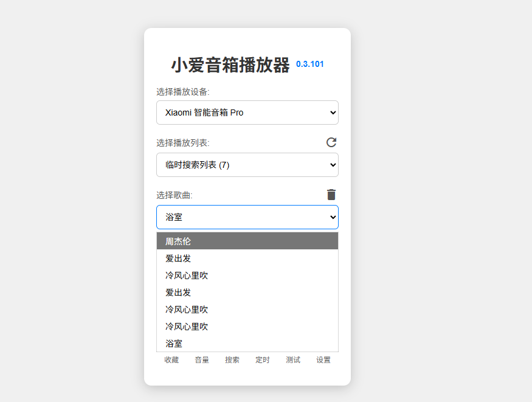Collapse the 选择歌曲 song dropdown
The width and height of the screenshot is (532, 402).
[247, 217]
